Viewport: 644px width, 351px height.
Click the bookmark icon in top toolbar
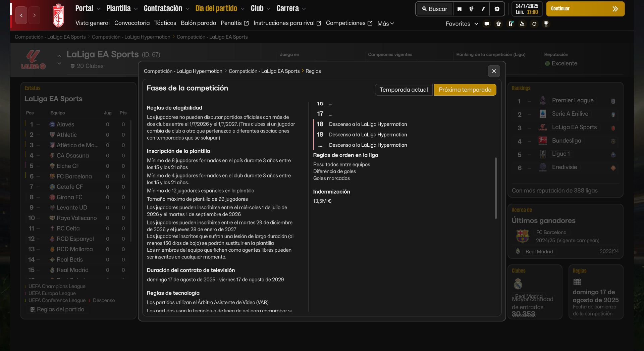460,9
